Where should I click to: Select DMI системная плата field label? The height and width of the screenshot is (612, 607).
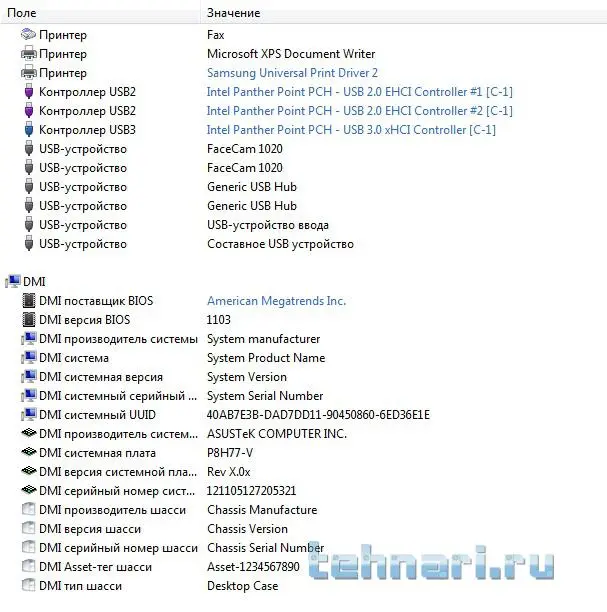pyautogui.click(x=97, y=453)
